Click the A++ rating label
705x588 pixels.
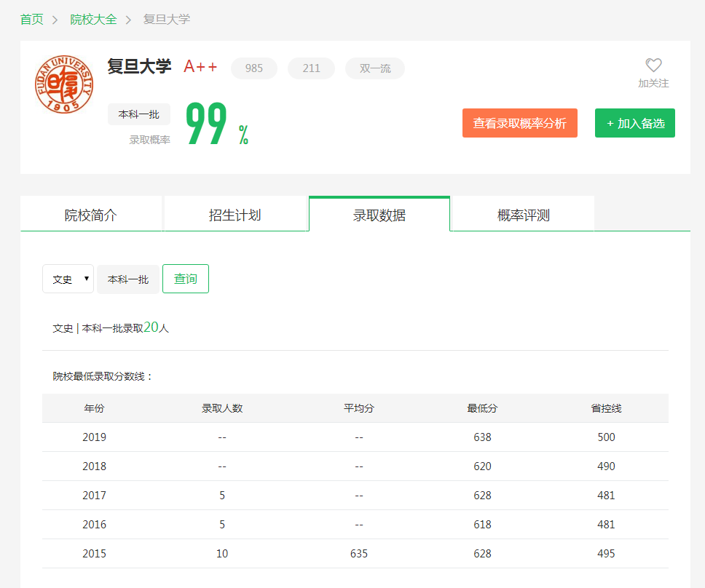pos(200,67)
